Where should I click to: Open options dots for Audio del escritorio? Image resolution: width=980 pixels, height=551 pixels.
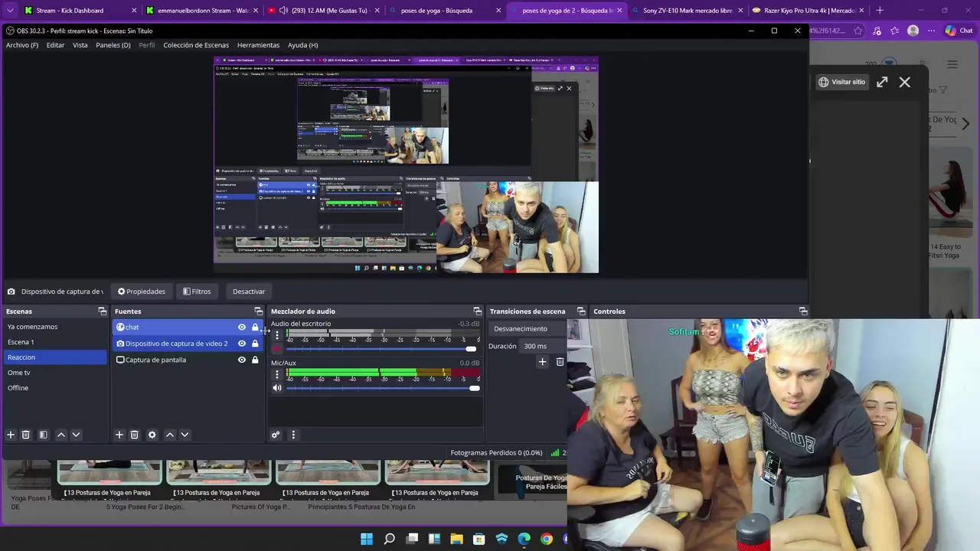pos(277,335)
